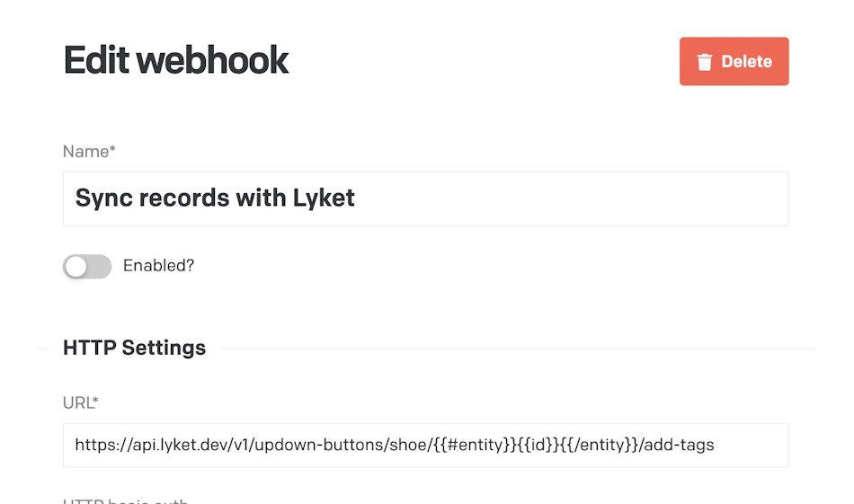Image resolution: width=854 pixels, height=504 pixels.
Task: Click the "HTTP Settings" section heading
Action: tap(135, 348)
